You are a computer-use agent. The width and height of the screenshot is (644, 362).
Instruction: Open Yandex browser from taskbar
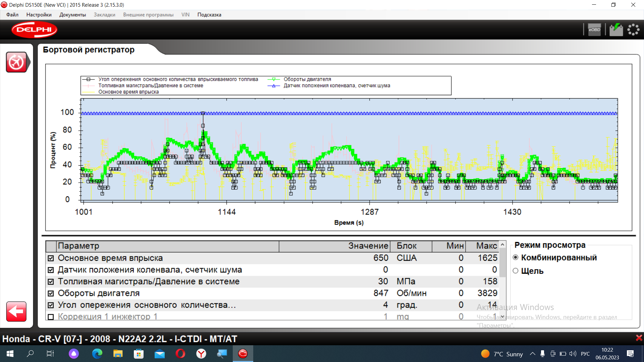(x=201, y=354)
